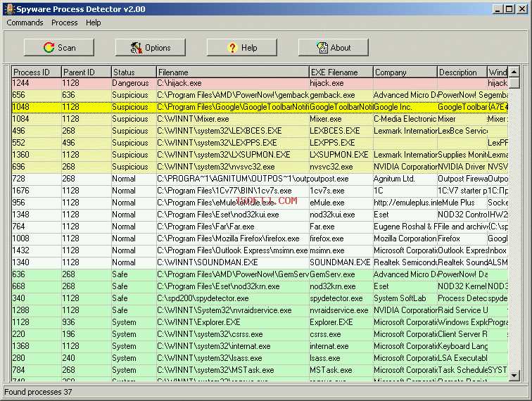Select process ID 1244 cell
The width and height of the screenshot is (532, 401).
point(37,83)
